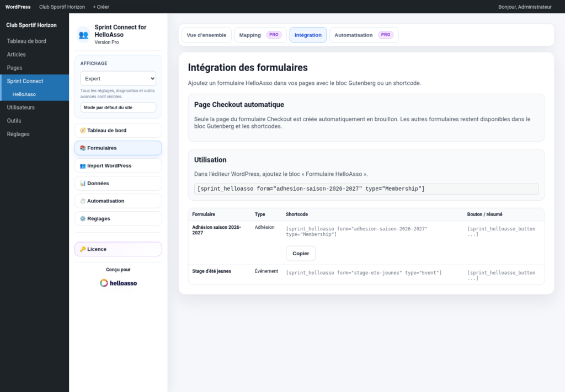Switch to the Mapping tab
This screenshot has width=565, height=392.
click(x=260, y=35)
